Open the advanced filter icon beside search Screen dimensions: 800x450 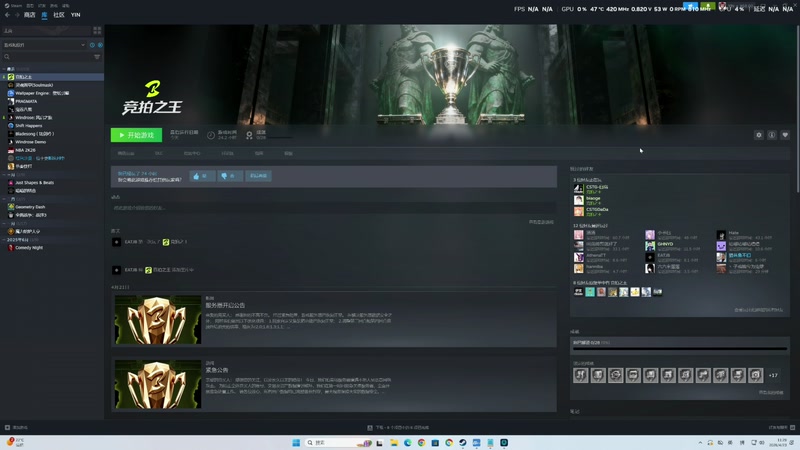click(97, 57)
